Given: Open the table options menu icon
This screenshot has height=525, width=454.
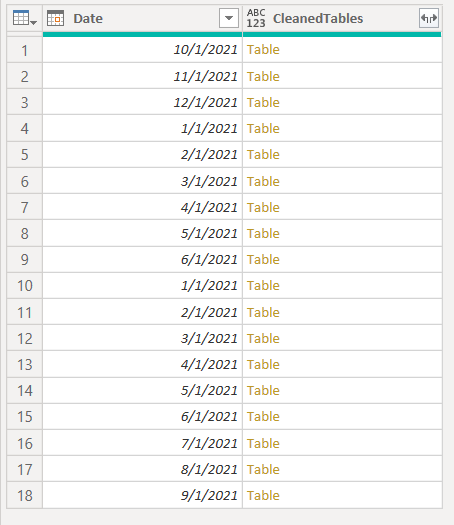Looking at the screenshot, I should [24, 18].
